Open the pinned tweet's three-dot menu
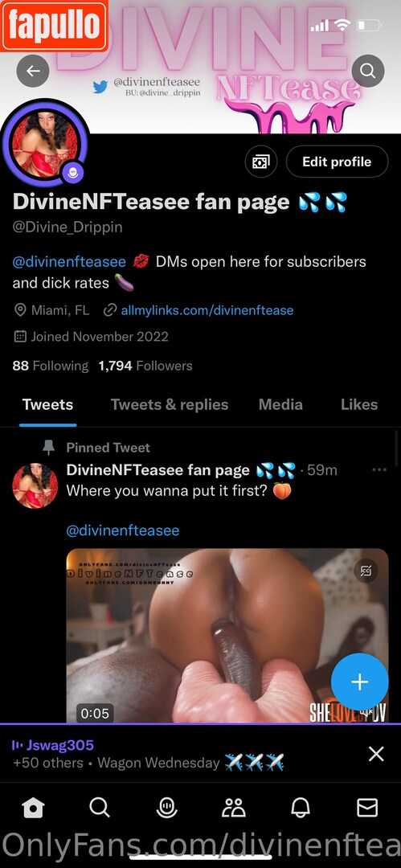This screenshot has width=401, height=868. click(x=379, y=470)
